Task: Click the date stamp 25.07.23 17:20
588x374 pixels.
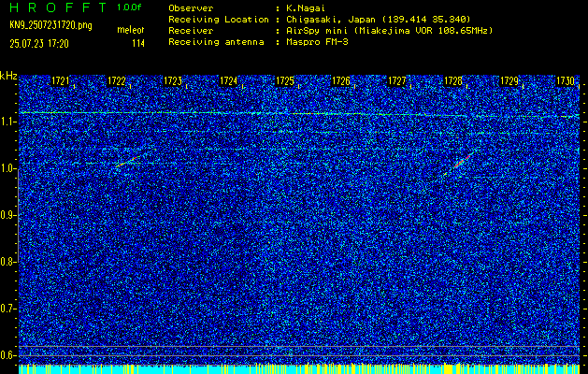Action: pyautogui.click(x=39, y=44)
